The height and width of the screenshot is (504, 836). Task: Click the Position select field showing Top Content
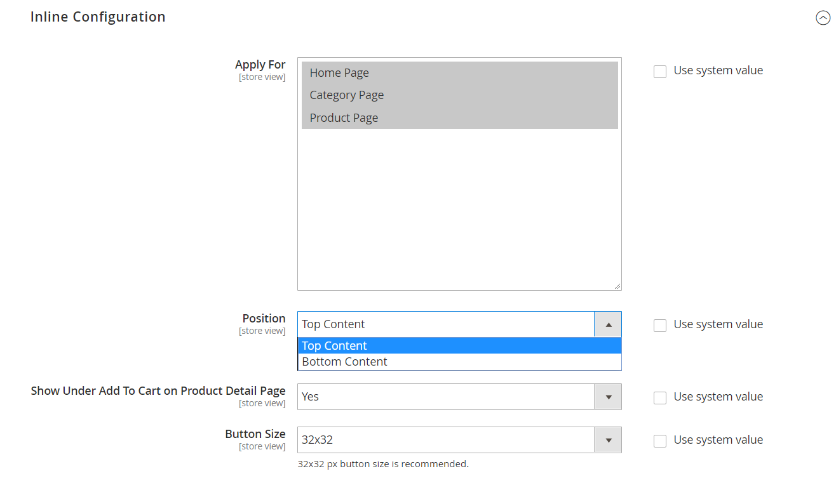(445, 324)
